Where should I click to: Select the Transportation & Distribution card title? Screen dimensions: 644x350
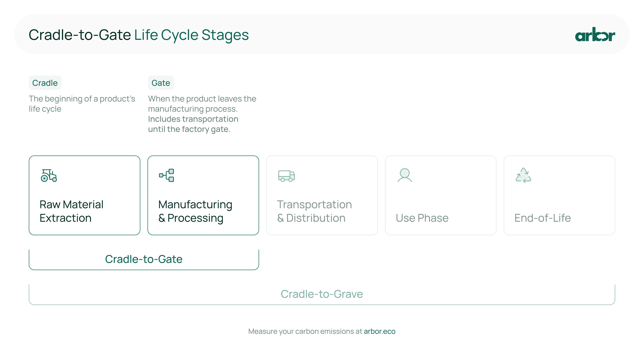pyautogui.click(x=314, y=211)
